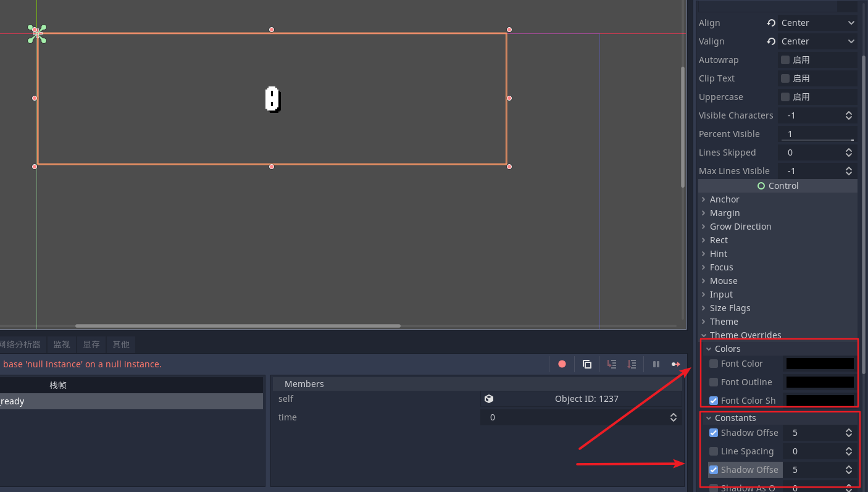Click the object cube icon in self row

489,399
